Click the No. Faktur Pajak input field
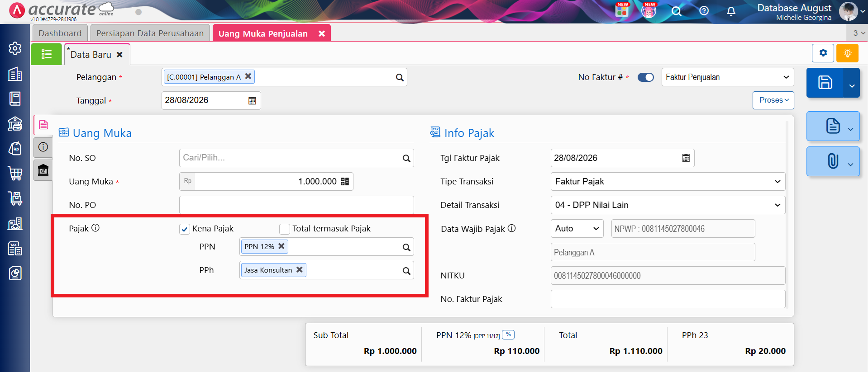The image size is (868, 372). coord(668,299)
